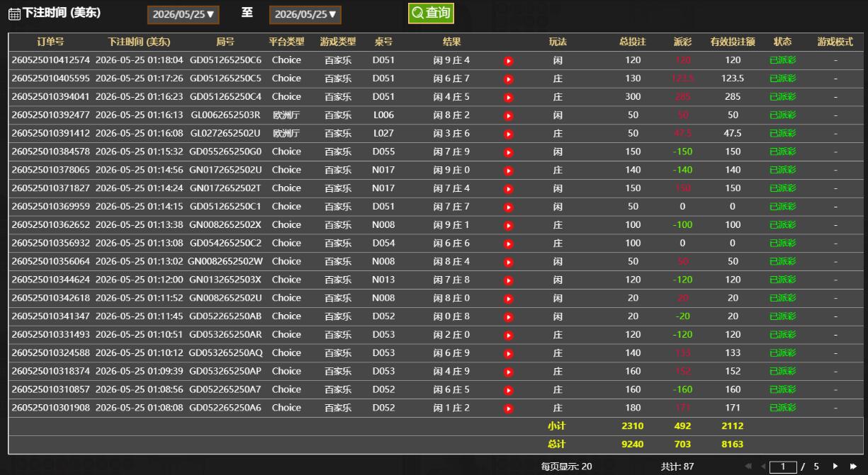
Task: Click the 桌号 column header
Action: 383,42
